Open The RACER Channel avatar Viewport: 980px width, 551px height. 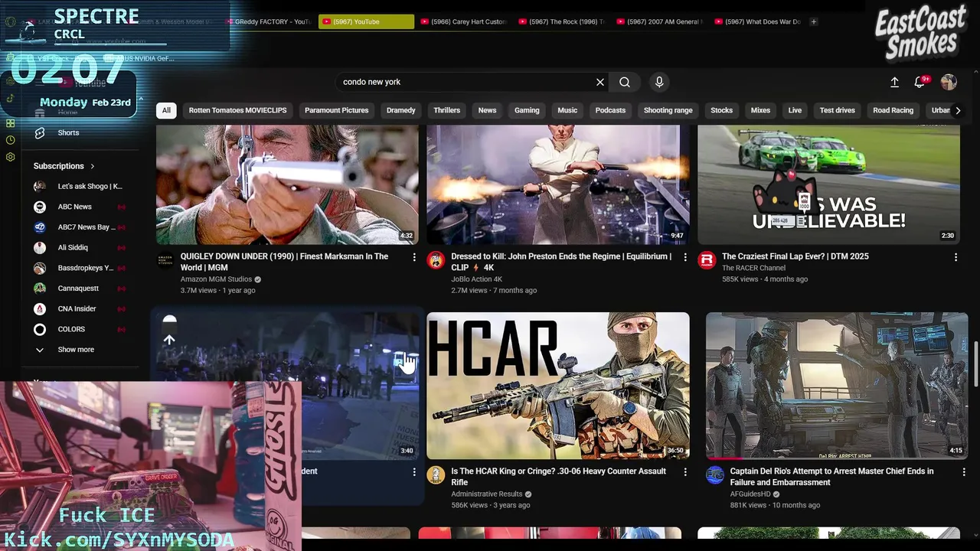[x=707, y=260]
